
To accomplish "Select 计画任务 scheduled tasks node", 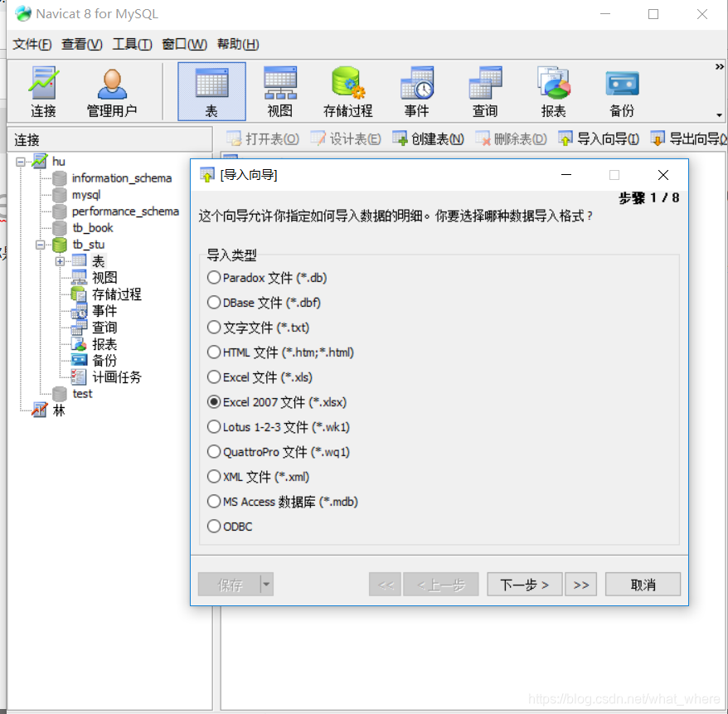I will click(x=117, y=377).
